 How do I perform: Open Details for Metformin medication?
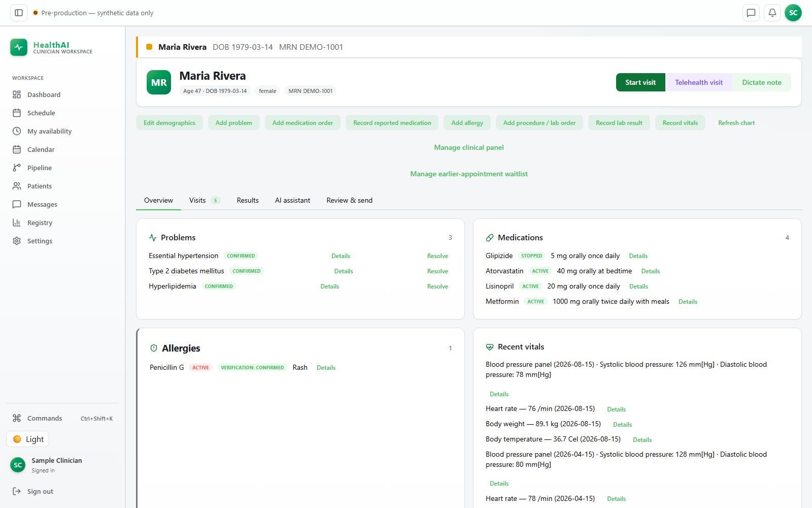click(688, 302)
